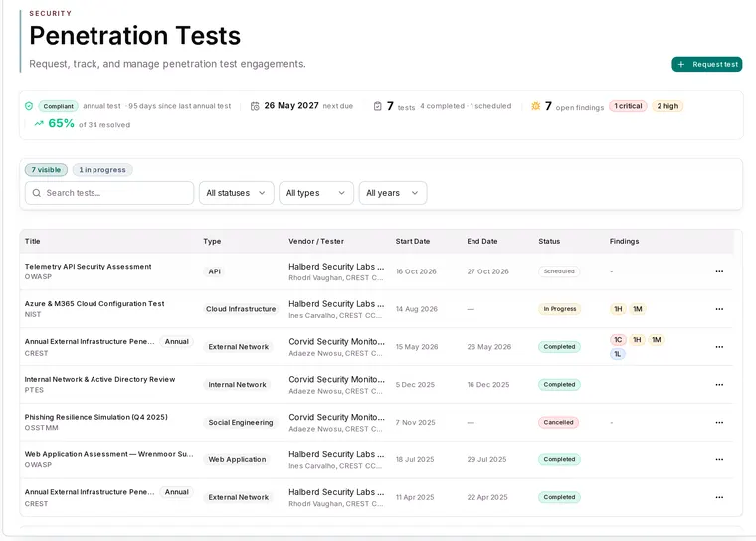Click the 16 Oct 2026 start date

pyautogui.click(x=416, y=271)
